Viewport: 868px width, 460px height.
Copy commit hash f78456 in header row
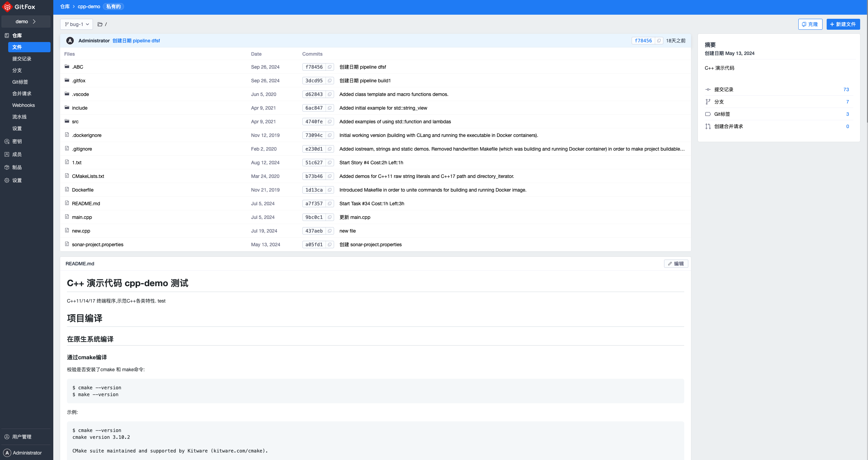(x=659, y=41)
